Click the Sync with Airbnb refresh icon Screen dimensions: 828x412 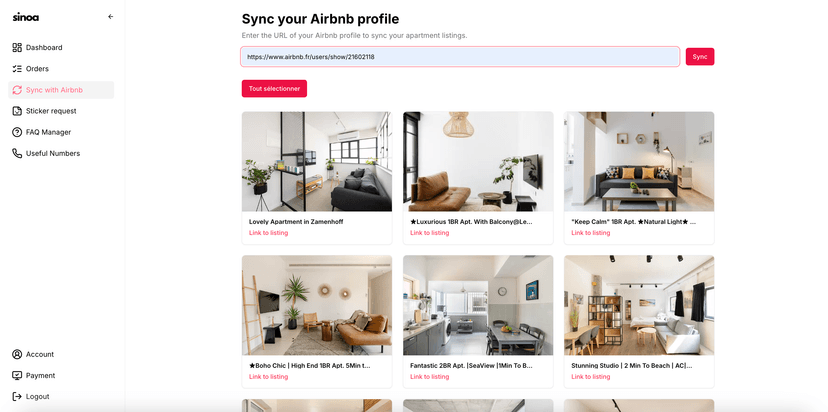pyautogui.click(x=17, y=90)
